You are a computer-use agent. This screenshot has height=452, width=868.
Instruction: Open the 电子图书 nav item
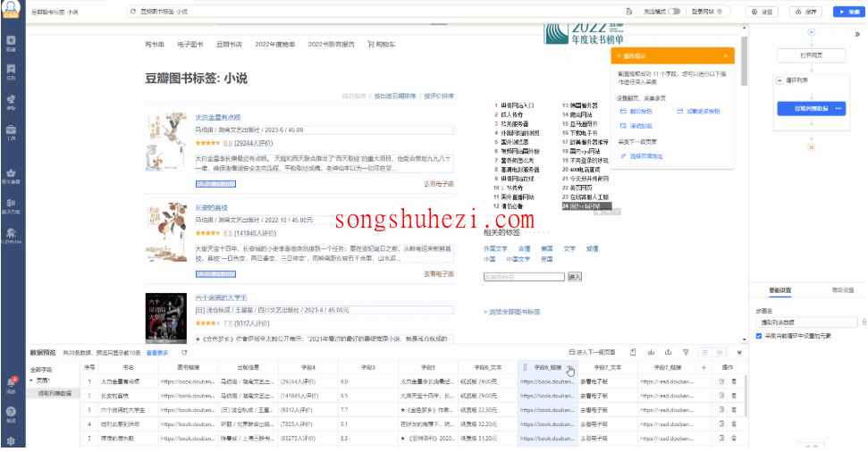(x=190, y=45)
